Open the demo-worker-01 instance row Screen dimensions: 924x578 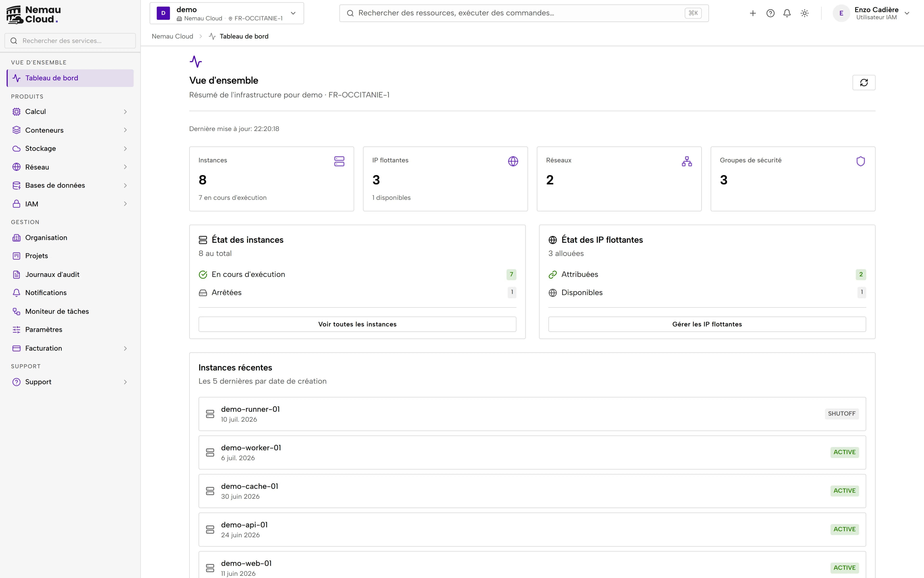532,453
